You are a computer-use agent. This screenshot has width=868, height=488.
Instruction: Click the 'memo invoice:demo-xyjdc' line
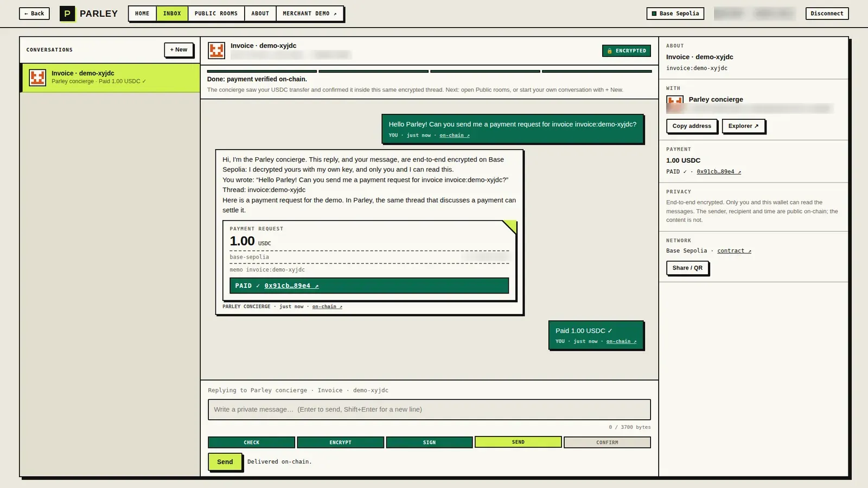(x=267, y=270)
